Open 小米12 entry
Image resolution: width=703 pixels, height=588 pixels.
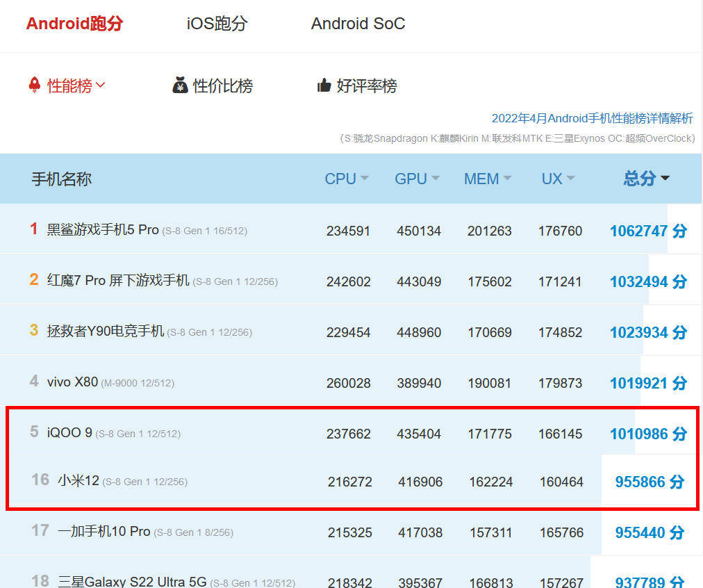(78, 480)
